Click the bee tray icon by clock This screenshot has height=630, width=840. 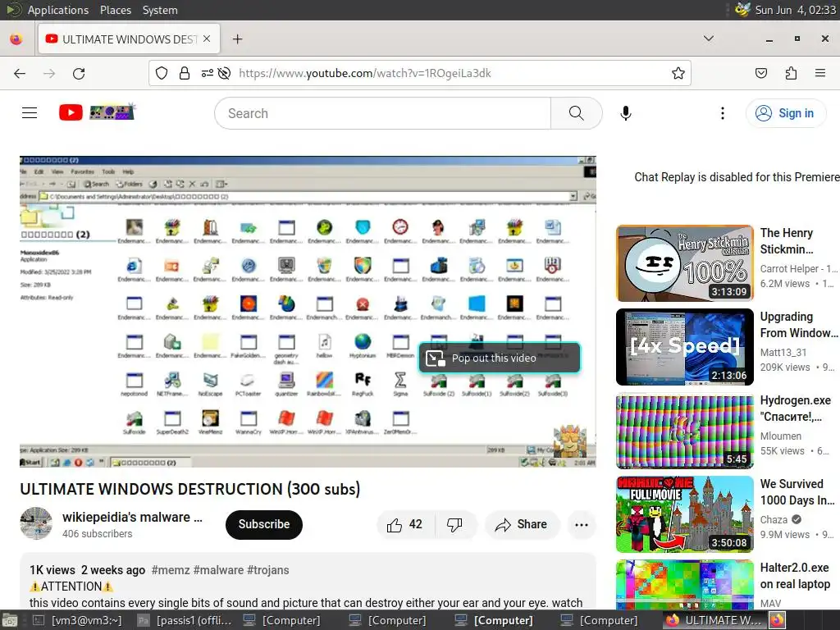tap(742, 10)
